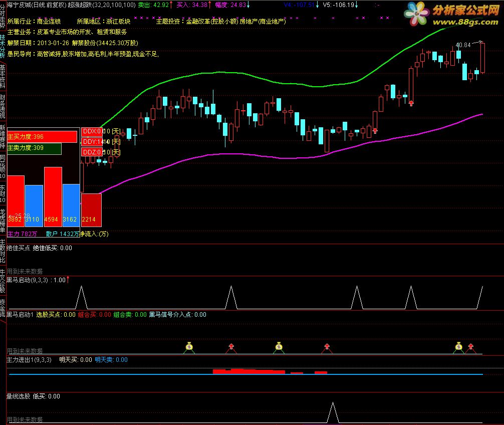Click the DDX red label box
This screenshot has width=504, height=425.
[92, 131]
